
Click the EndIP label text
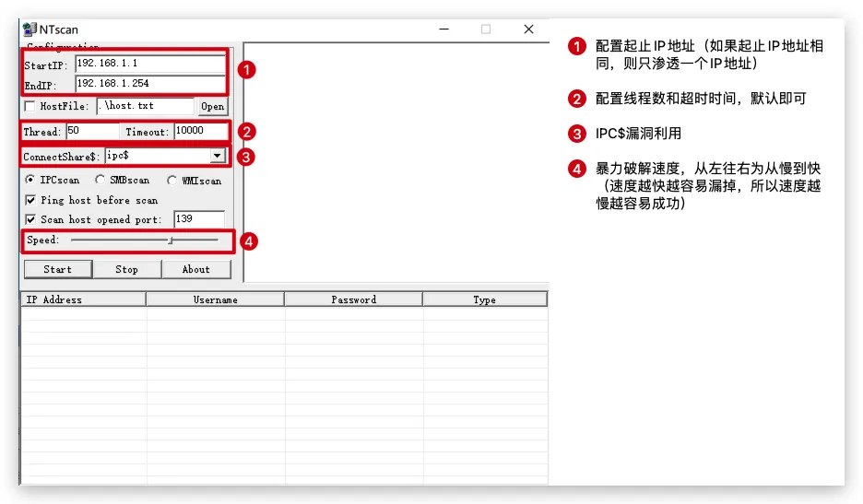41,86
